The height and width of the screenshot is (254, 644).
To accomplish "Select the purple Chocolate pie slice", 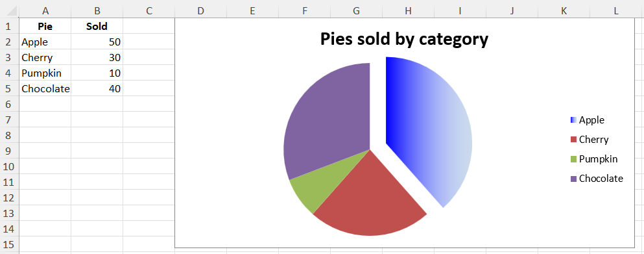I will click(329, 120).
